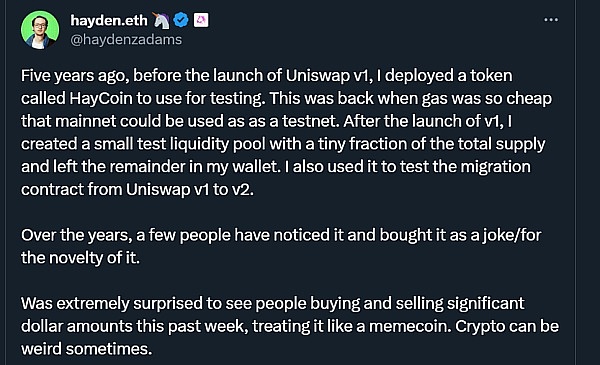Click the "Over the years" paragraph start
This screenshot has height=365, width=600.
[x=76, y=235]
